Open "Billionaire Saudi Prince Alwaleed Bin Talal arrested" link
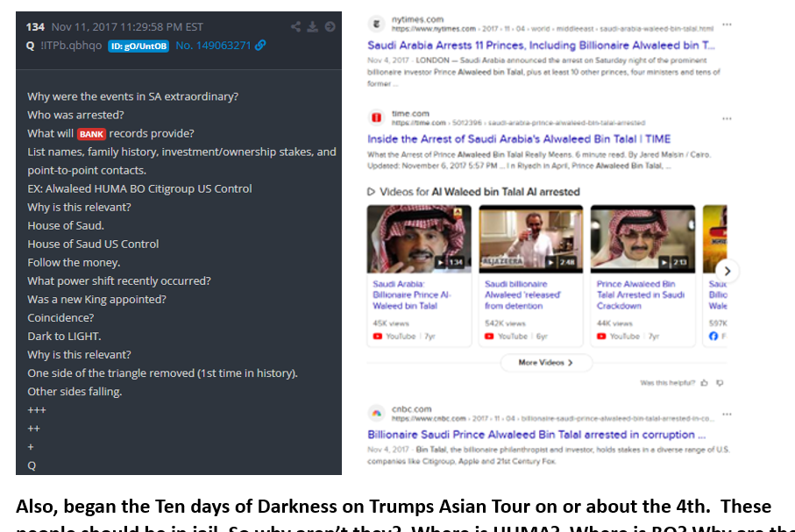Image resolution: width=795 pixels, height=532 pixels. pos(536,435)
